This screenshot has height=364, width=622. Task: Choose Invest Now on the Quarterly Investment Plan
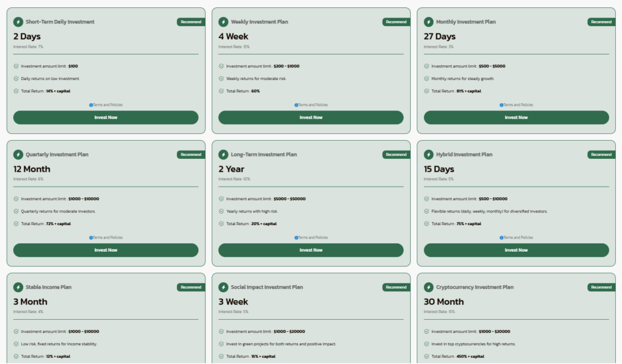click(x=106, y=250)
